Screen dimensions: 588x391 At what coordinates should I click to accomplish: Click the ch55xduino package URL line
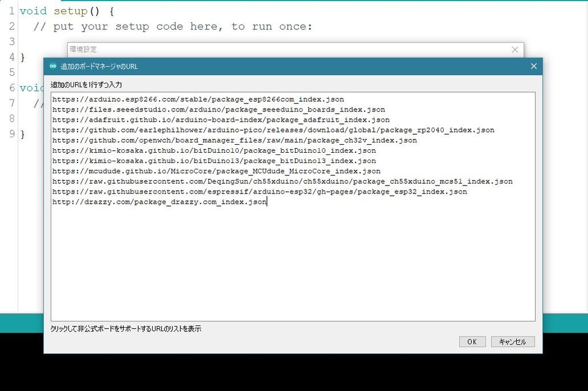(x=281, y=181)
